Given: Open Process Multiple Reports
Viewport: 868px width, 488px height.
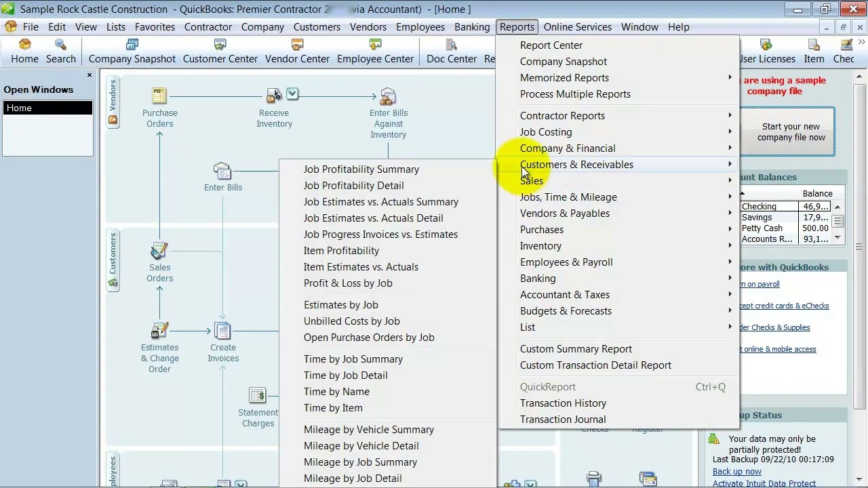Looking at the screenshot, I should tap(575, 94).
